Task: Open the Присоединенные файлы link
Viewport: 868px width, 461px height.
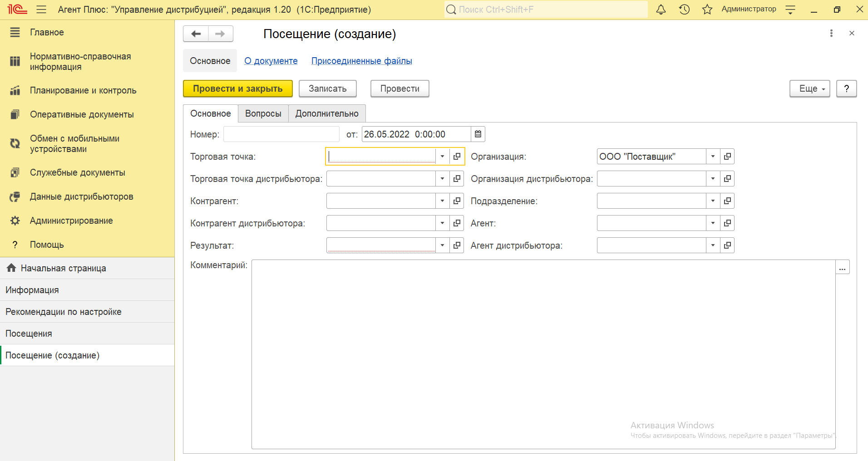Action: 362,61
